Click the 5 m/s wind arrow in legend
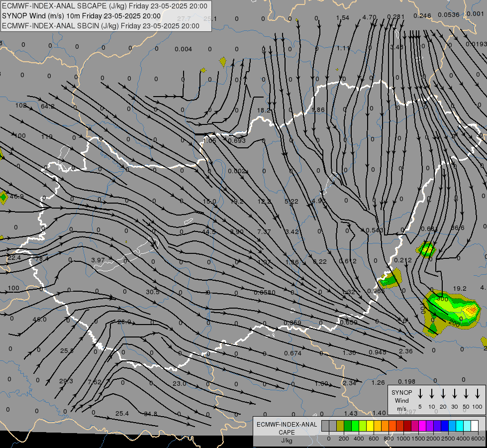The image size is (487, 448). tap(420, 394)
